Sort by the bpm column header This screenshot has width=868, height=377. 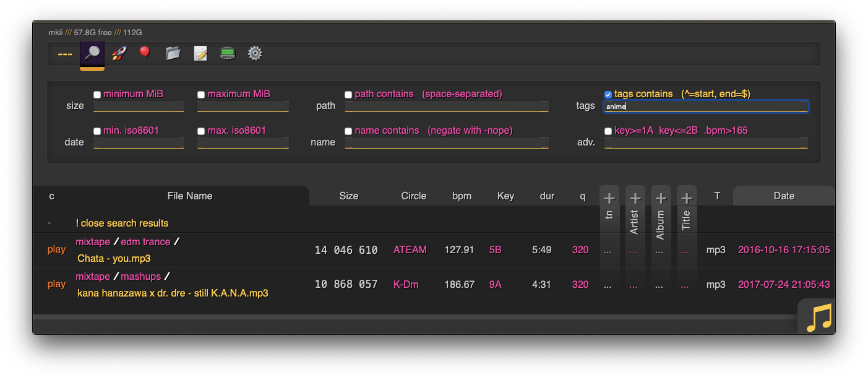(x=462, y=196)
